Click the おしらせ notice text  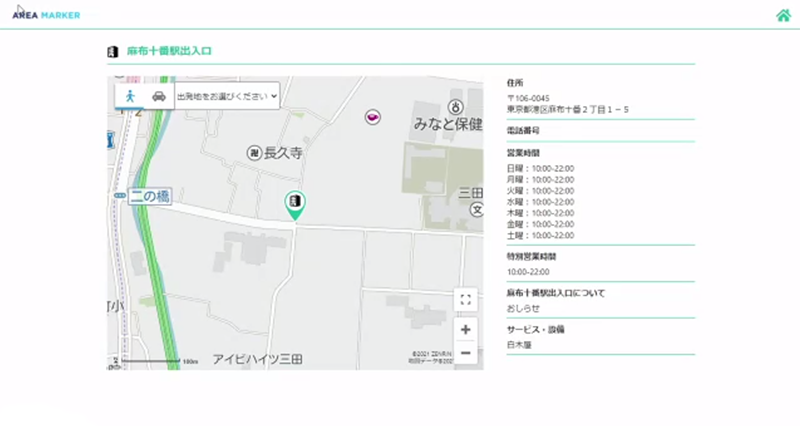tap(523, 308)
